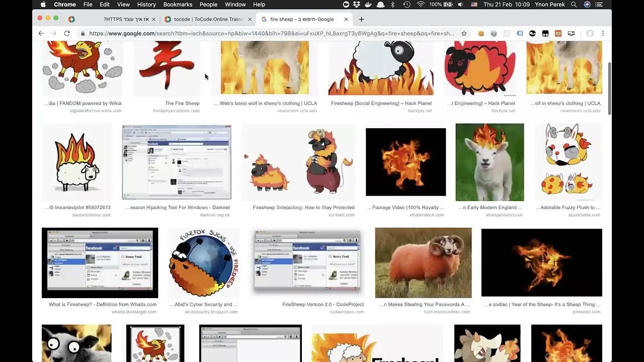
Task: Open the 'Firefox Sucks' globe logo image
Action: click(x=204, y=262)
